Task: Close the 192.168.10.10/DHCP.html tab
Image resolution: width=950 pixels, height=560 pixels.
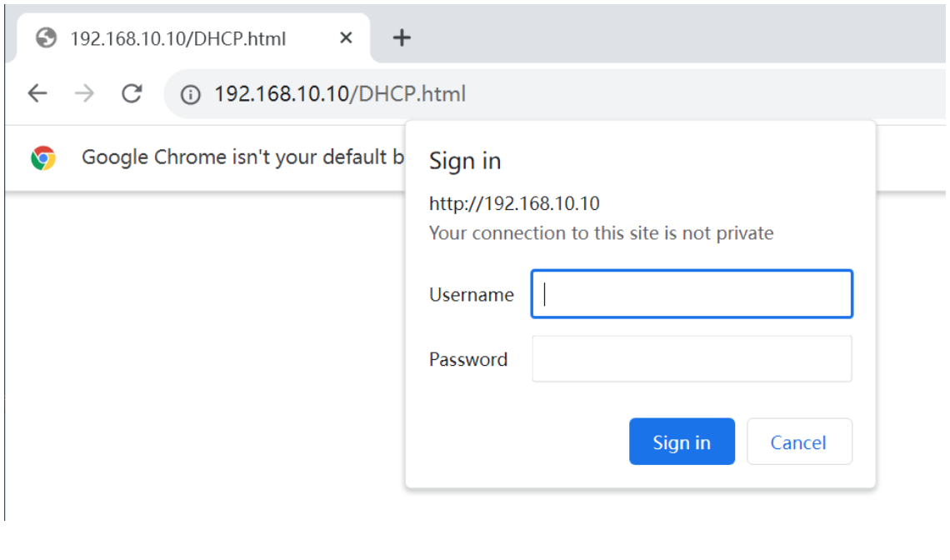Action: tap(346, 37)
